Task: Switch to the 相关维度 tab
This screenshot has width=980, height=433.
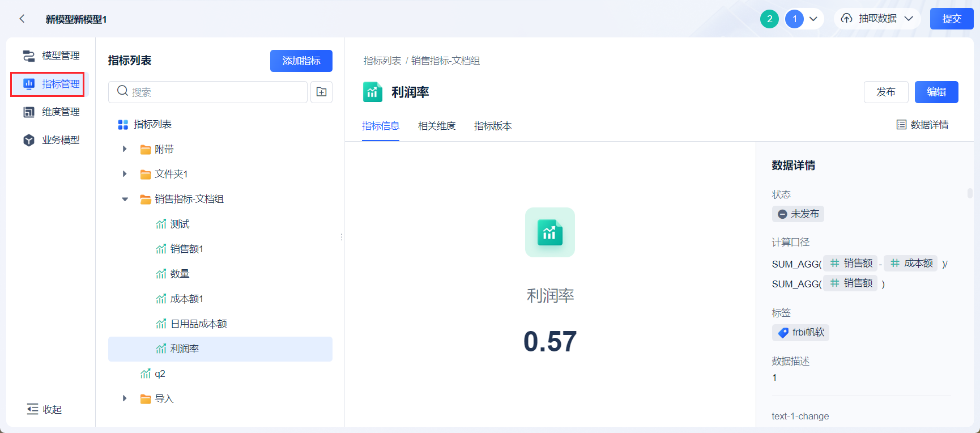Action: 437,126
